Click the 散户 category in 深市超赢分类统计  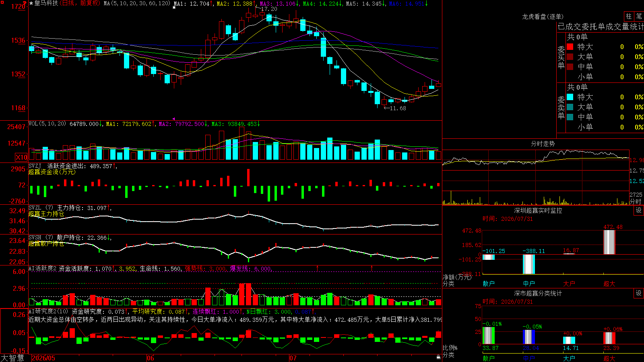click(x=489, y=358)
